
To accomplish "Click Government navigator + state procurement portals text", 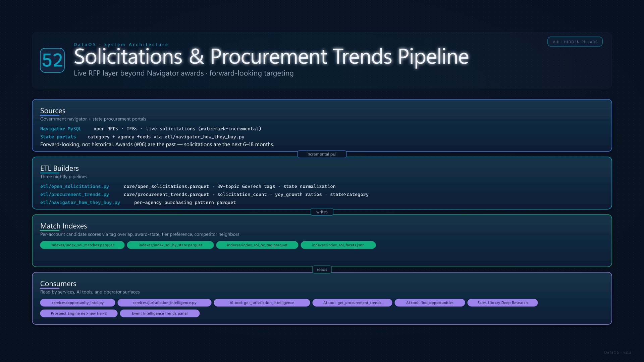I will [x=93, y=119].
